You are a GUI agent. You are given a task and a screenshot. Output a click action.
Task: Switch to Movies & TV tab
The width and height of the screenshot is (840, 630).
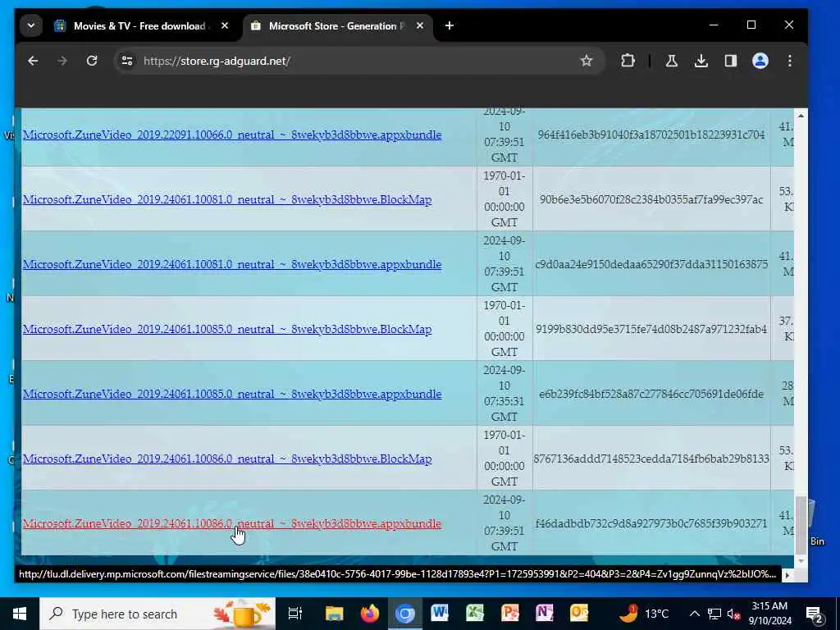coord(141,25)
